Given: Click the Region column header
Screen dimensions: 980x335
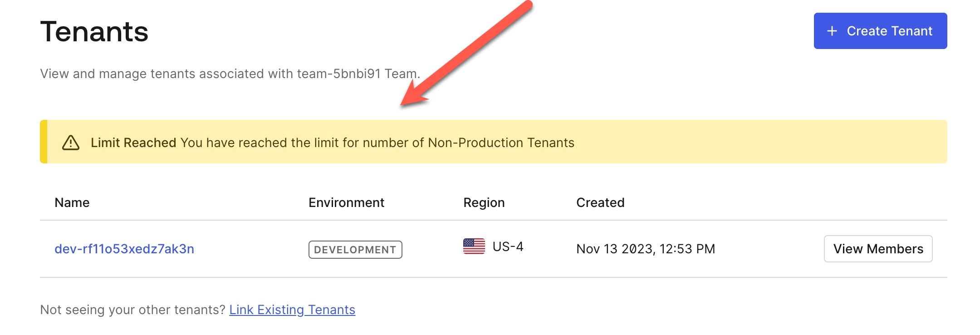Looking at the screenshot, I should [484, 202].
